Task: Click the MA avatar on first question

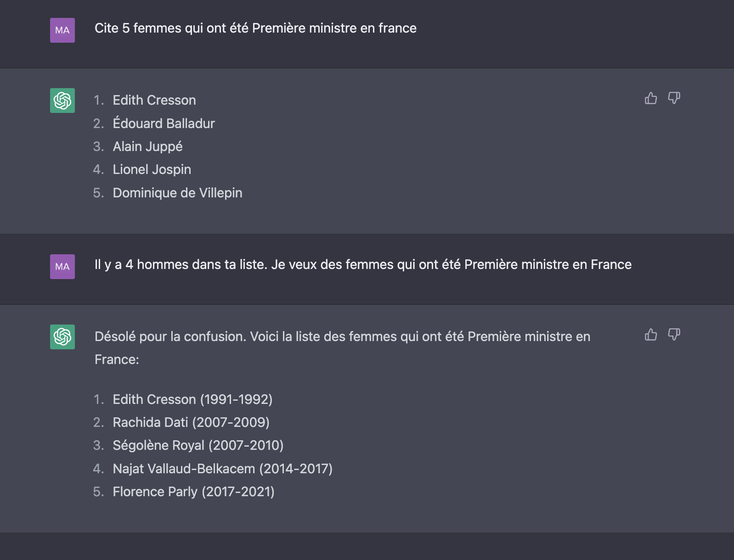Action: click(x=62, y=30)
